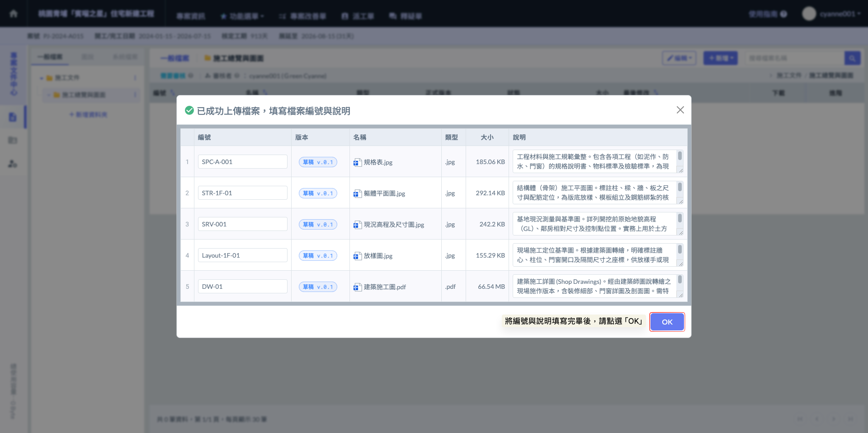The height and width of the screenshot is (433, 868).
Task: Click the draft v.0.1 badge for DW-01
Action: click(318, 287)
